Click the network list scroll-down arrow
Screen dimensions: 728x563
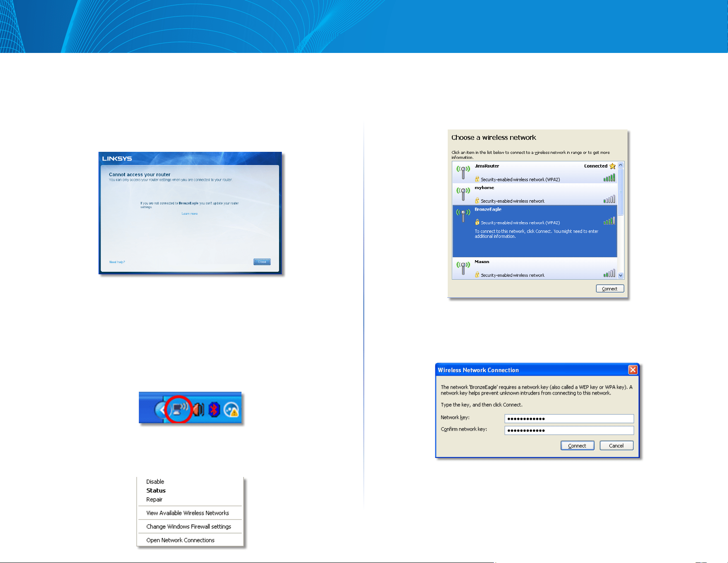point(621,276)
